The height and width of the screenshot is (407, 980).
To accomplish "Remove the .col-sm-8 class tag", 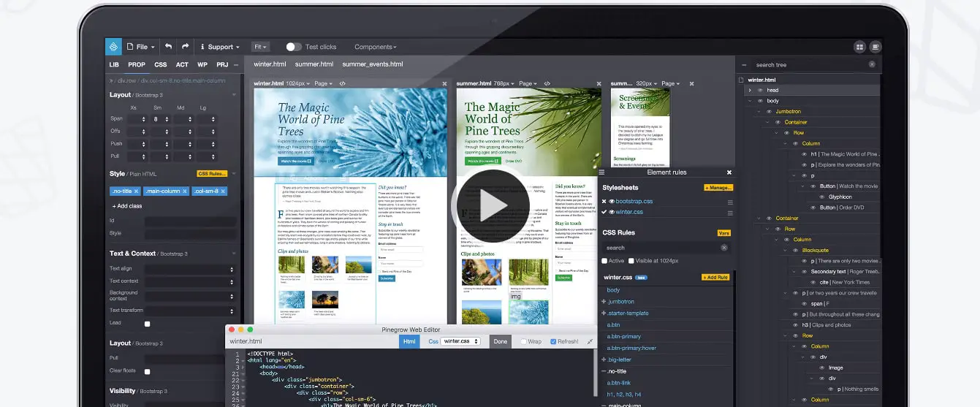I will click(x=224, y=191).
